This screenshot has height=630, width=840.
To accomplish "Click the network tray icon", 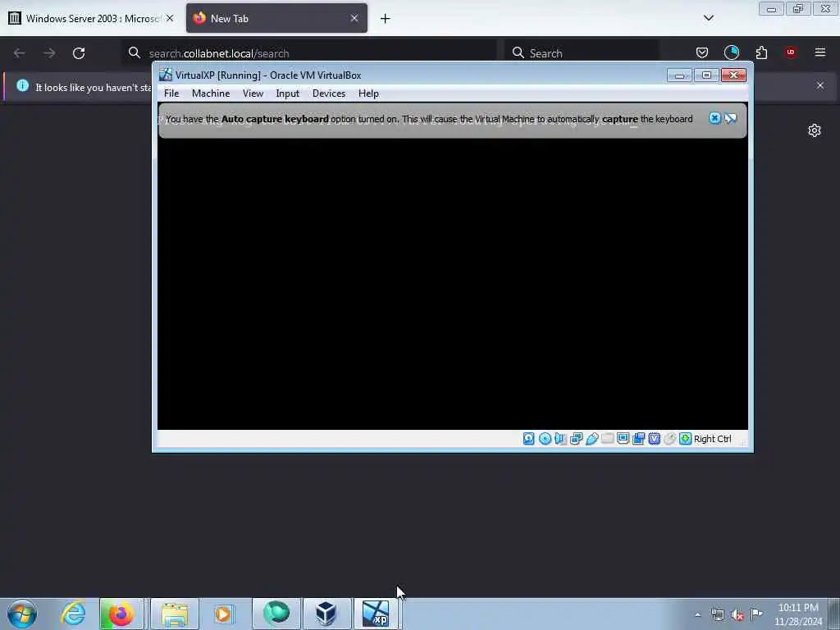I will click(x=717, y=614).
